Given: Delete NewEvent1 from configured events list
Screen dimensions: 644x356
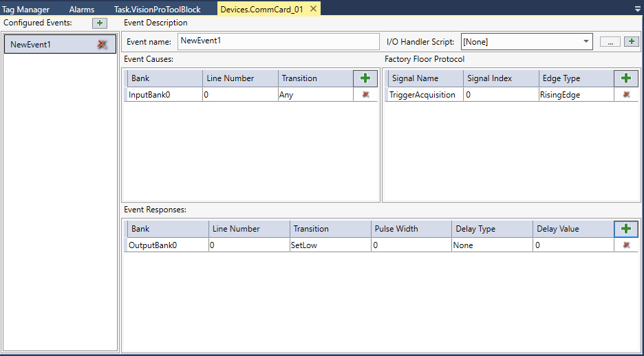Looking at the screenshot, I should [x=102, y=45].
